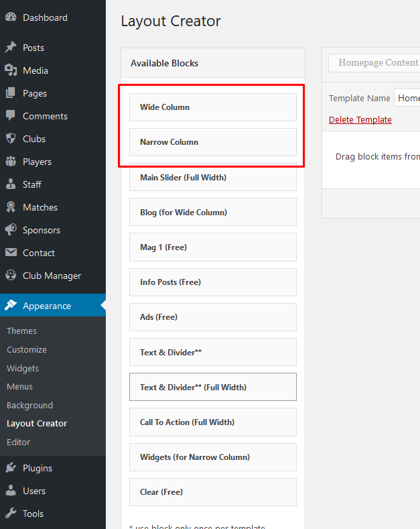Click the Players group icon
Viewport: 420px width, 529px height.
11,162
